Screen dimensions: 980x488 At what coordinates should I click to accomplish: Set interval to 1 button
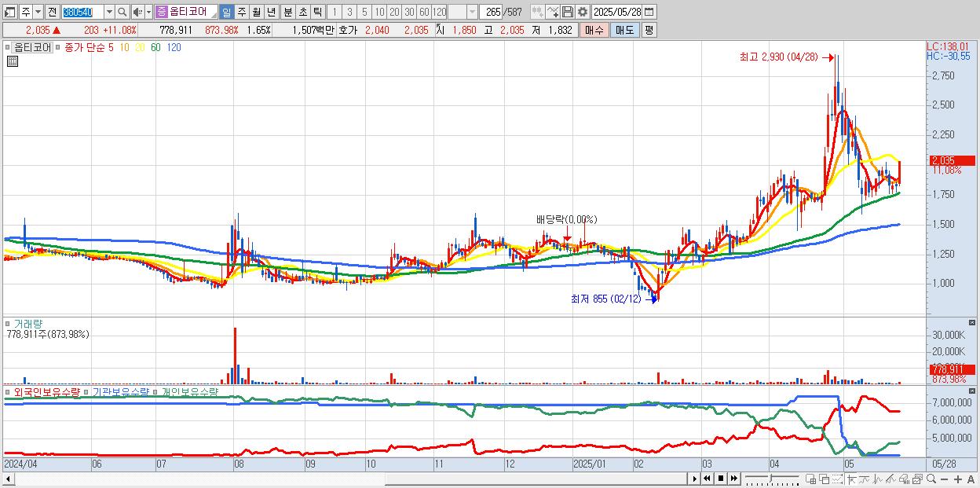334,12
